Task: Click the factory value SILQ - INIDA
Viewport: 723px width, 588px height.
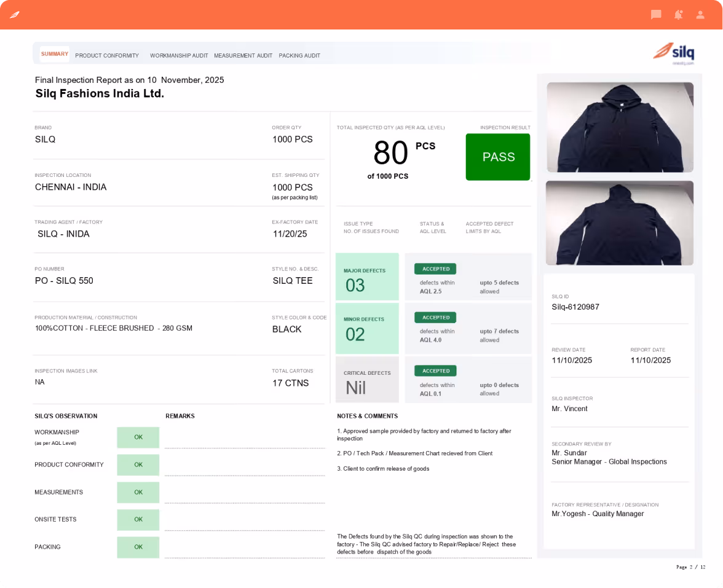Action: coord(64,234)
